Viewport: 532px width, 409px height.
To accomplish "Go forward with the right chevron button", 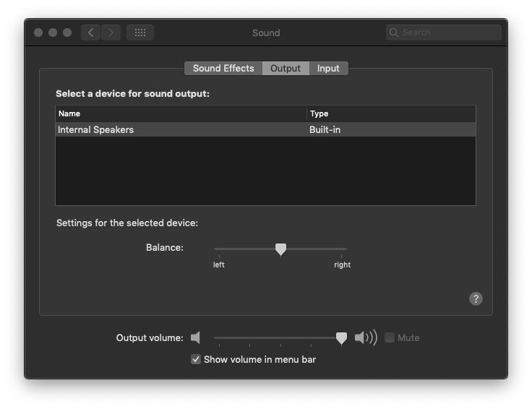I will pos(111,33).
